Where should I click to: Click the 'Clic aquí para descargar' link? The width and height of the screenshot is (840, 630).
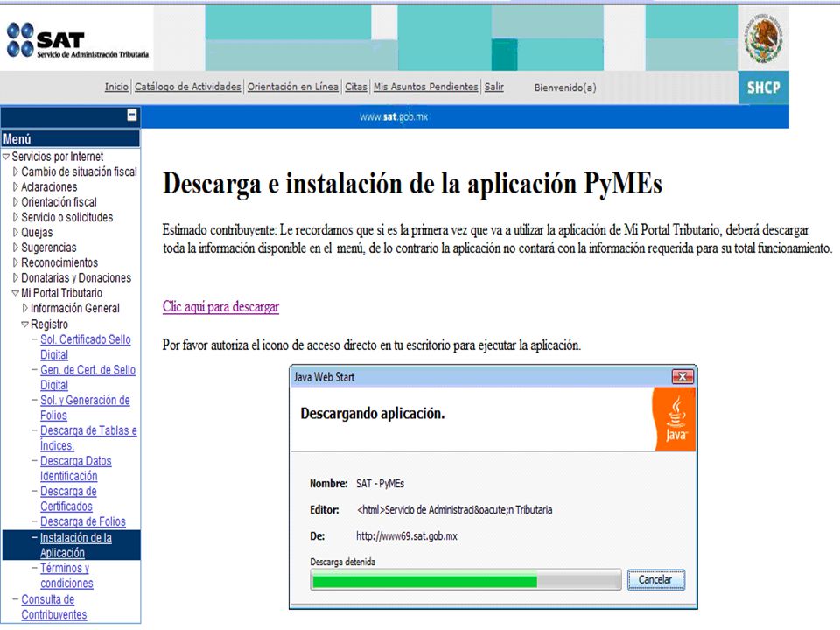(x=220, y=307)
